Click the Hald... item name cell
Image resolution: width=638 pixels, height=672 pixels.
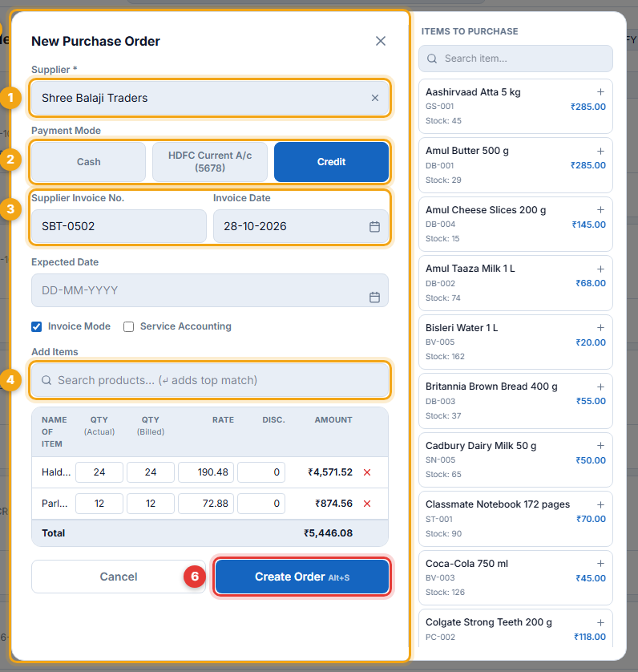(x=56, y=472)
